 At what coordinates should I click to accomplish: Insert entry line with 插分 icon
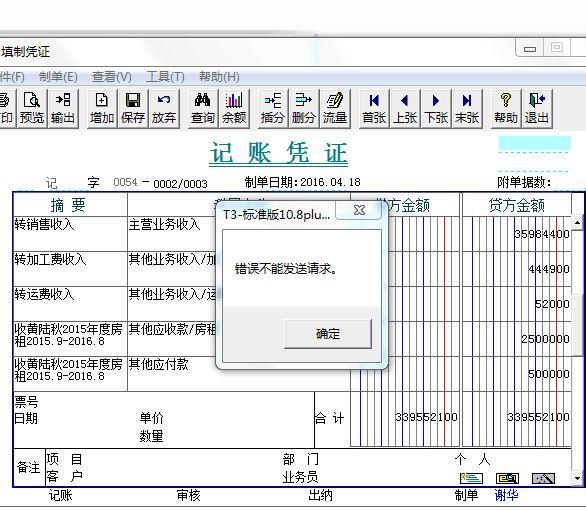pyautogui.click(x=273, y=108)
